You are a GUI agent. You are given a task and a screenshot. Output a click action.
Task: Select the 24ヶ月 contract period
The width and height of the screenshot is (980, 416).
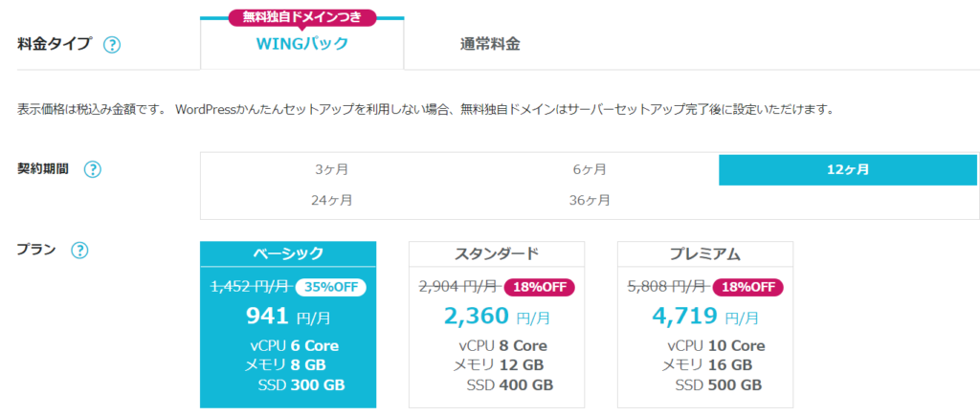coord(331,201)
